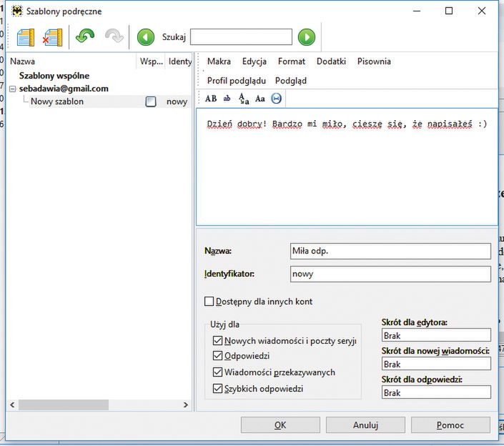Tick the checkbox in Nowy szablon row

(x=150, y=102)
